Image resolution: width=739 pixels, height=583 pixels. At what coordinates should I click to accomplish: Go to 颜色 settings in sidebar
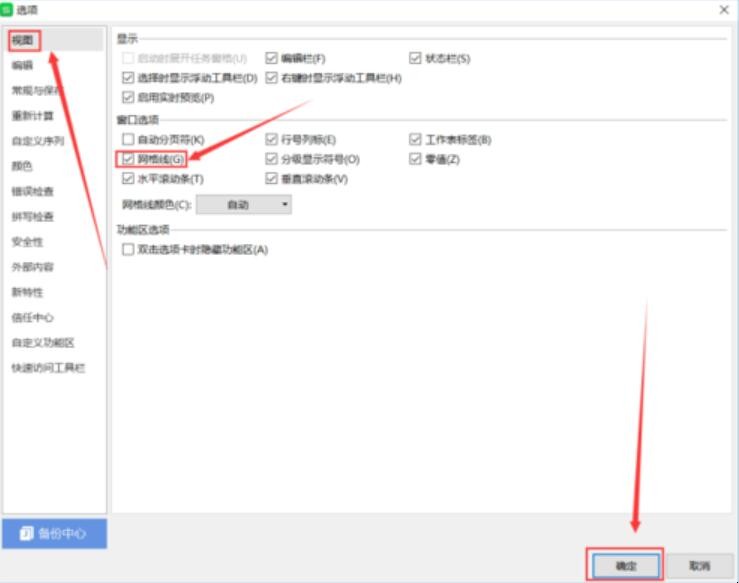[x=23, y=166]
